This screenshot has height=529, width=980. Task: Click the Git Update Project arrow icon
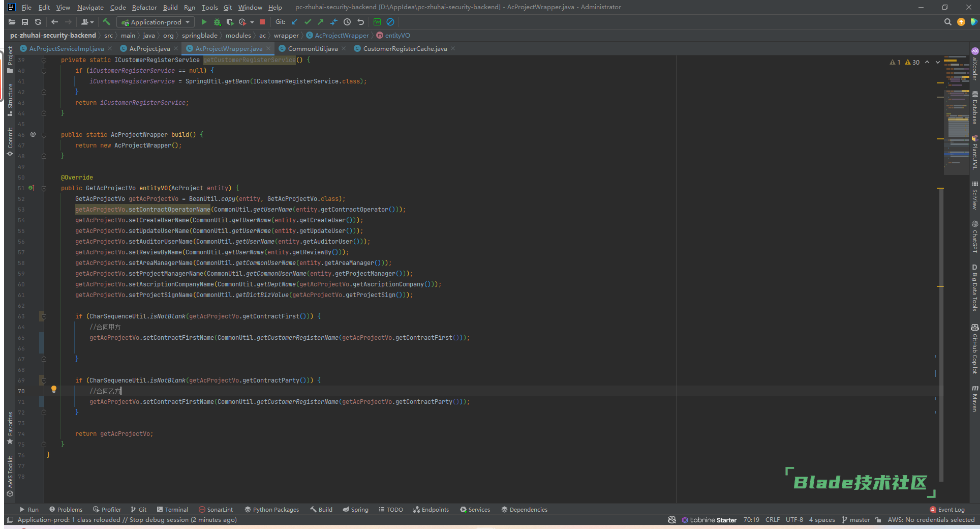point(294,22)
